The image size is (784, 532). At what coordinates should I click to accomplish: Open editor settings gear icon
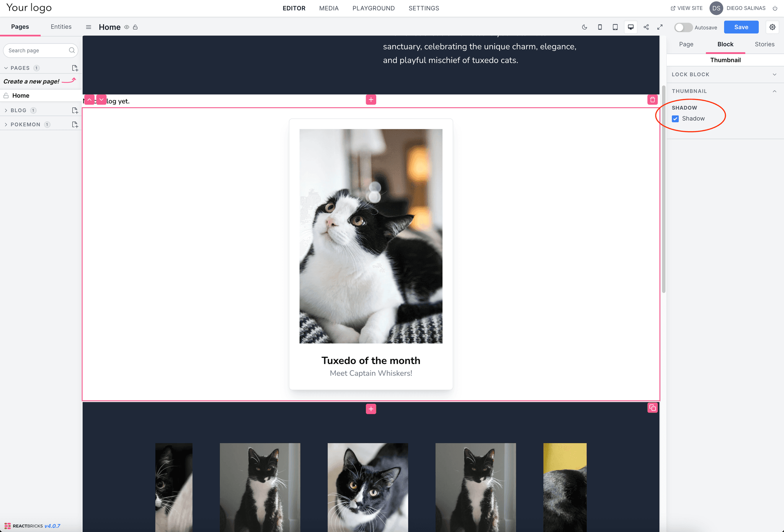pyautogui.click(x=773, y=27)
